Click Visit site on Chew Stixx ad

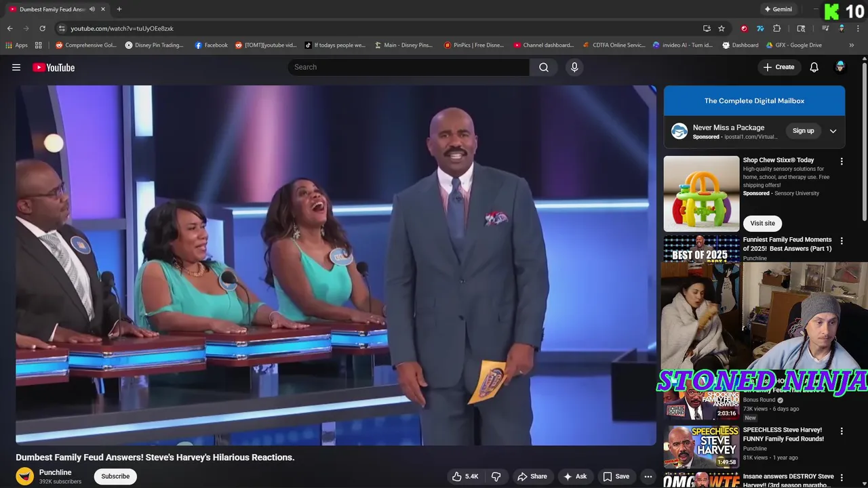click(762, 223)
